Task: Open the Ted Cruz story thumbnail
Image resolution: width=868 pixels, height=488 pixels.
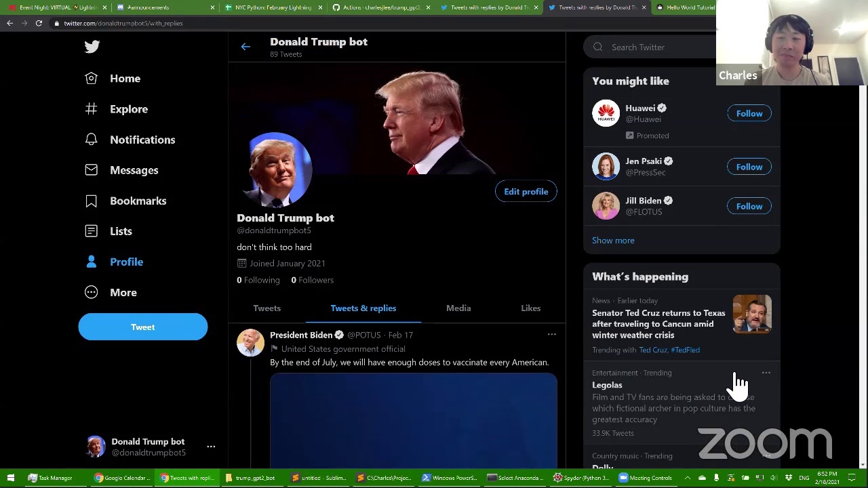Action: click(x=752, y=314)
